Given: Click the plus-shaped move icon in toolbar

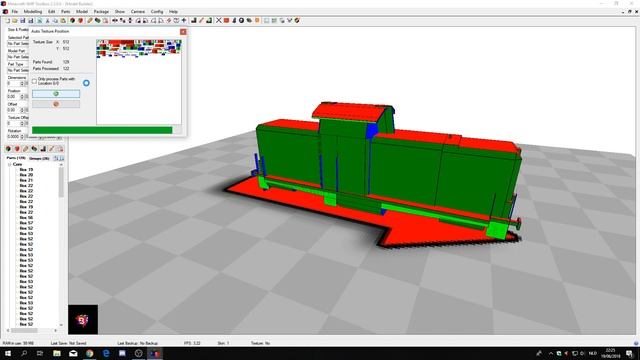Looking at the screenshot, I should [x=184, y=20].
